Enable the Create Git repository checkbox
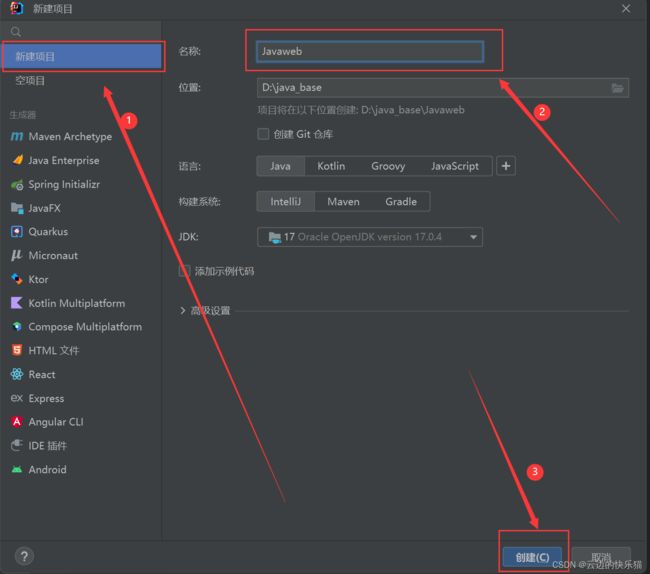The height and width of the screenshot is (574, 650). (263, 134)
